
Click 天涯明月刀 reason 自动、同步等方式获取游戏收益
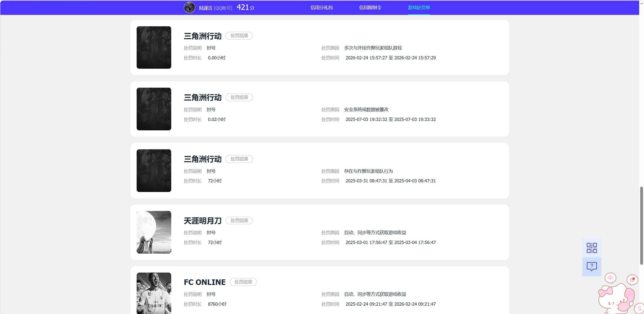click(375, 233)
